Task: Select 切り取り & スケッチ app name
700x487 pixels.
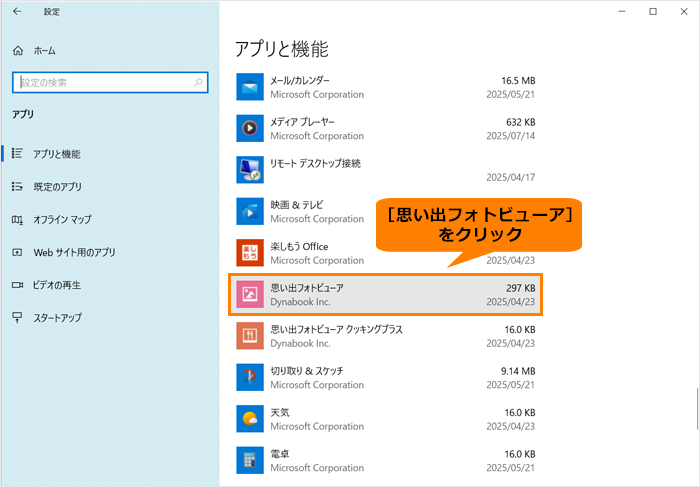Action: click(307, 371)
